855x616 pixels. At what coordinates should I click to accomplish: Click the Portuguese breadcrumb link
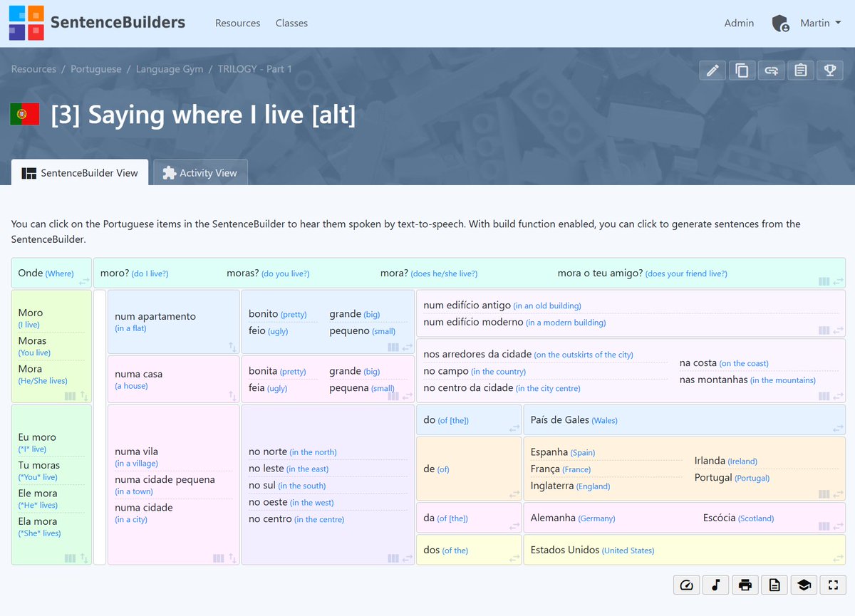pyautogui.click(x=96, y=69)
